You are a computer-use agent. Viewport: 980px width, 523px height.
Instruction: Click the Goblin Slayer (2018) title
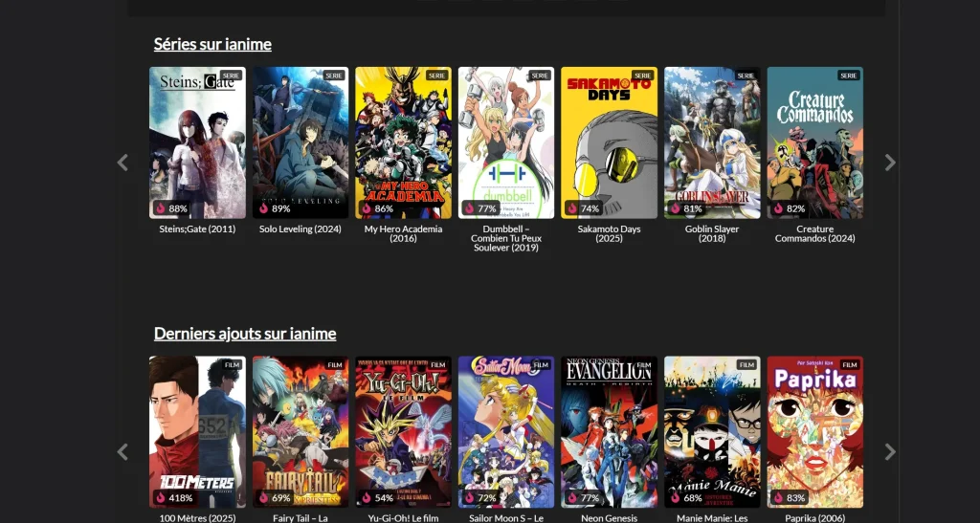pyautogui.click(x=712, y=233)
